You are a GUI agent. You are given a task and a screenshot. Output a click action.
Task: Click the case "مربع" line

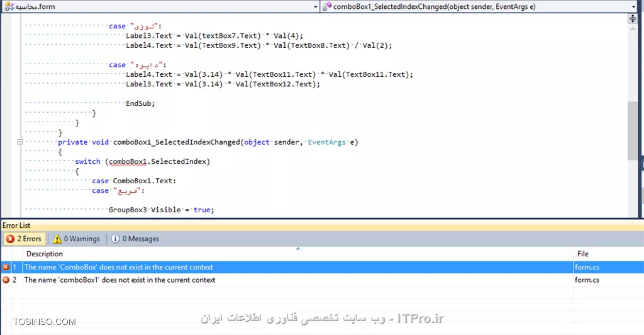(x=118, y=191)
